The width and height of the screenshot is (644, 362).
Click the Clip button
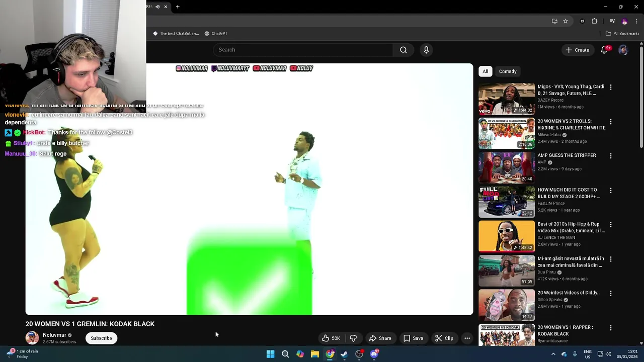pyautogui.click(x=444, y=338)
